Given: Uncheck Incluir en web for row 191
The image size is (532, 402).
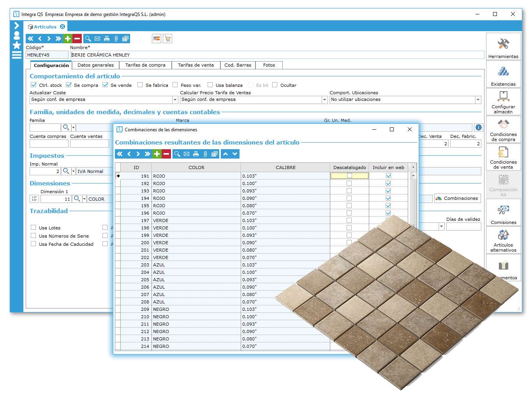Looking at the screenshot, I should [388, 176].
